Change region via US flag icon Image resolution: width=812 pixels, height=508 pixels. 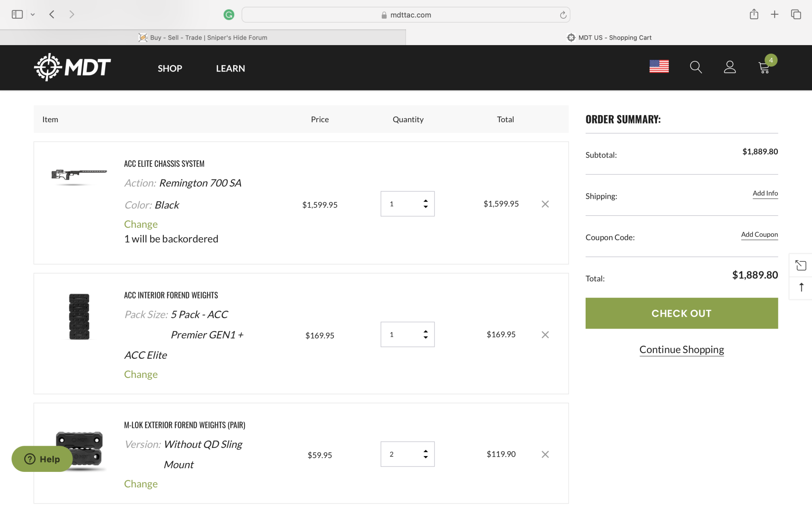tap(659, 66)
